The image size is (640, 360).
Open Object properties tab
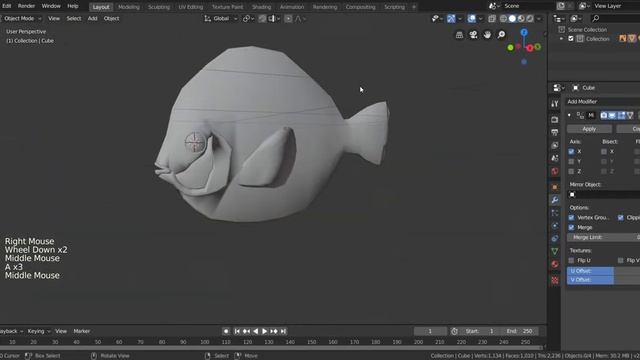point(555,187)
